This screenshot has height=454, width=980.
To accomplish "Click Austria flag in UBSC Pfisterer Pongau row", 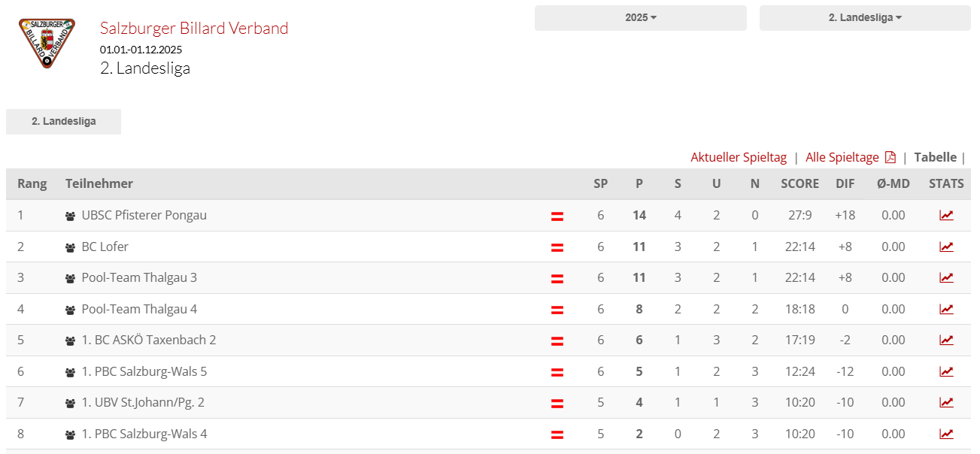I will click(557, 216).
